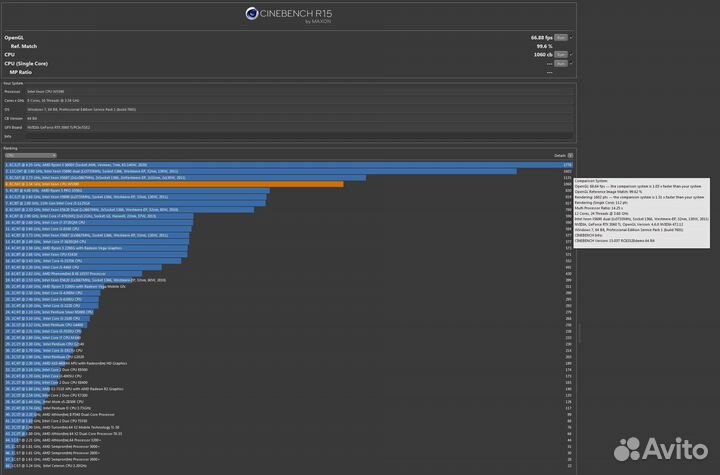The height and width of the screenshot is (475, 720).
Task: Select ranking row 43, AMD Athlon 64 X2 TK-55
Action: pyautogui.click(x=288, y=434)
